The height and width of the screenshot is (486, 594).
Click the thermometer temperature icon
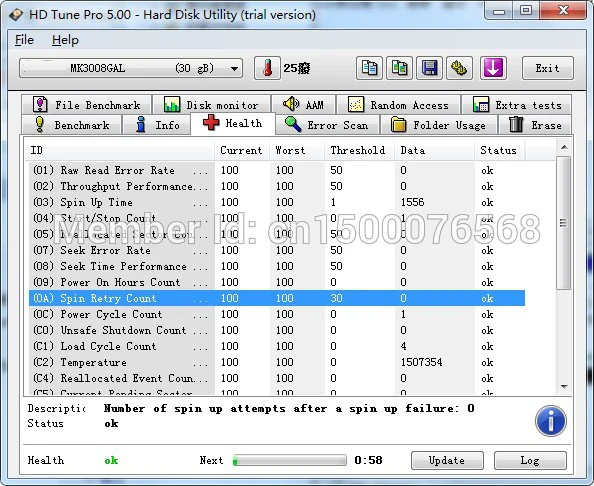tap(267, 68)
